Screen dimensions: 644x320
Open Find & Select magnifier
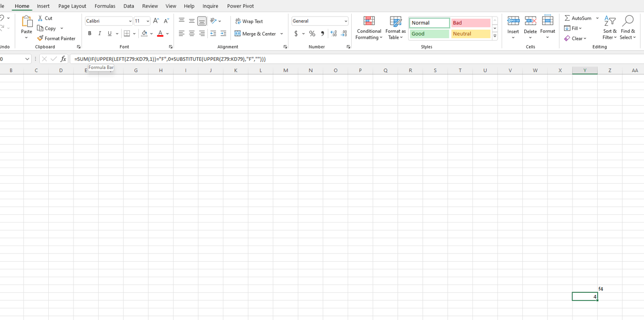pyautogui.click(x=628, y=28)
